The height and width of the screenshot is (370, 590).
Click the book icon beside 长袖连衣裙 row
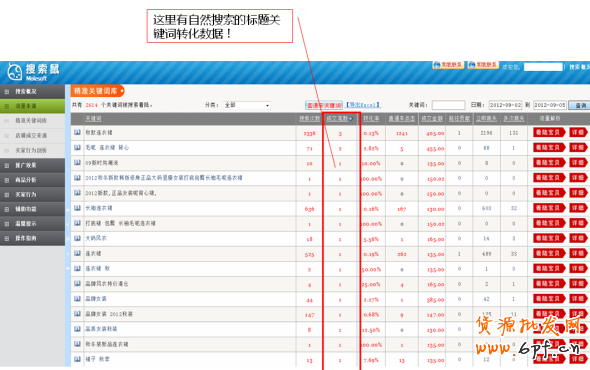tap(77, 208)
